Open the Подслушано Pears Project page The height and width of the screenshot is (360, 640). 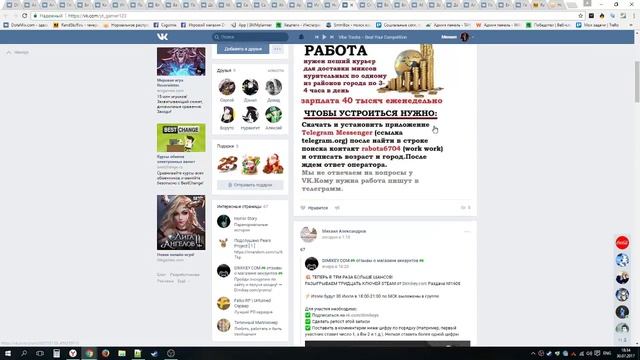click(252, 243)
